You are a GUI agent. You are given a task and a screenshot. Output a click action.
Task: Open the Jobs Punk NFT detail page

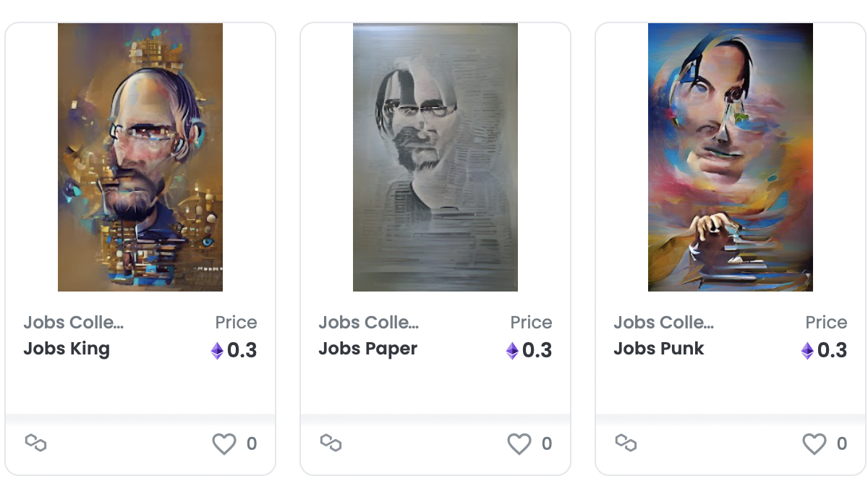tap(658, 349)
